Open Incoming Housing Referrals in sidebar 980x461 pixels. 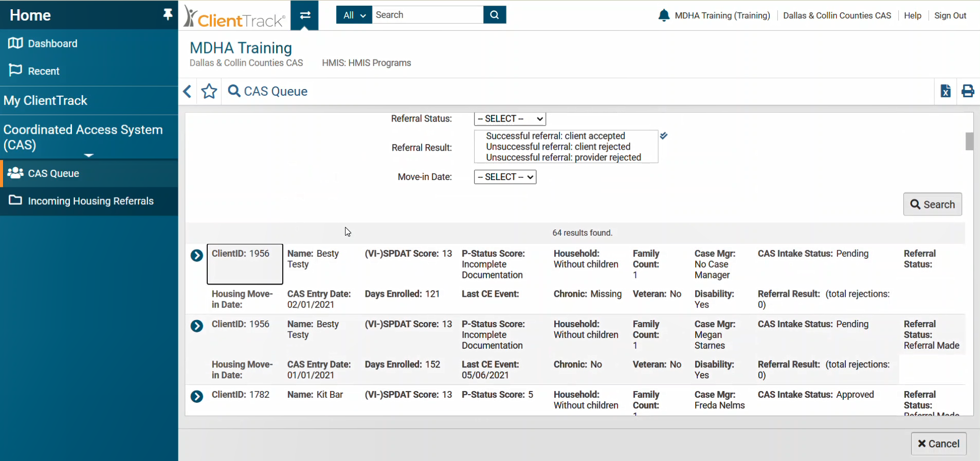[90, 201]
